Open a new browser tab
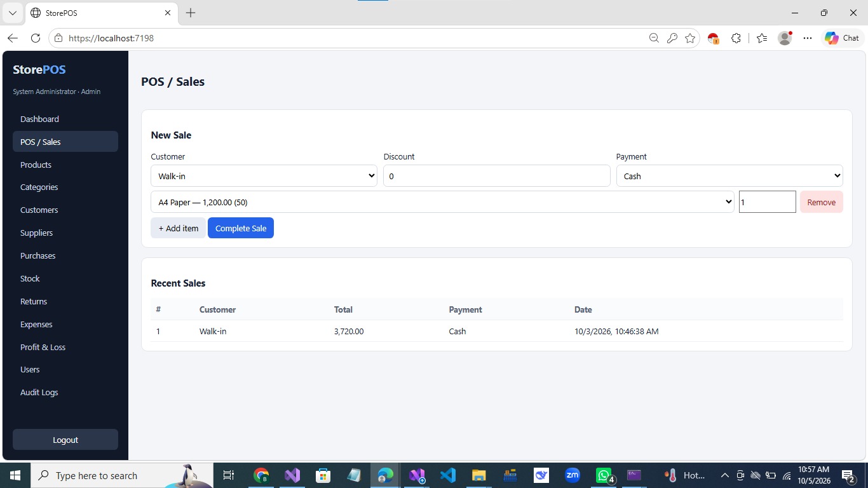 (x=191, y=13)
